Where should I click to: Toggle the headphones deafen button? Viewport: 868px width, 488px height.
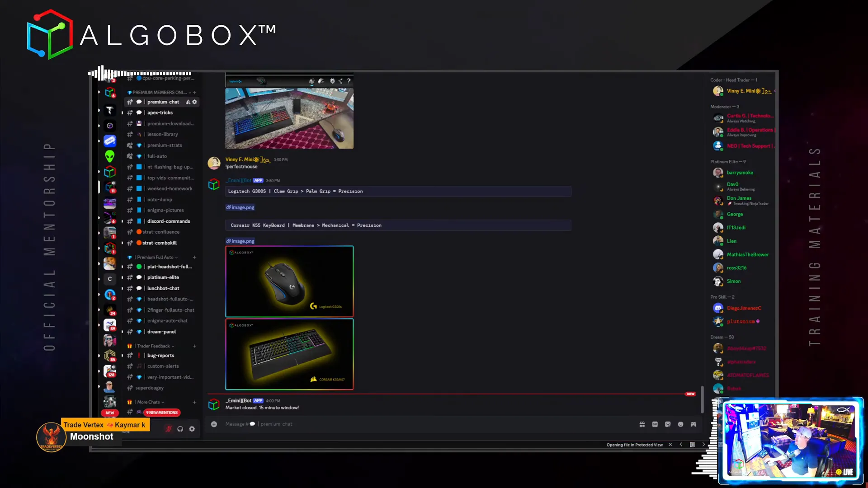click(x=180, y=429)
